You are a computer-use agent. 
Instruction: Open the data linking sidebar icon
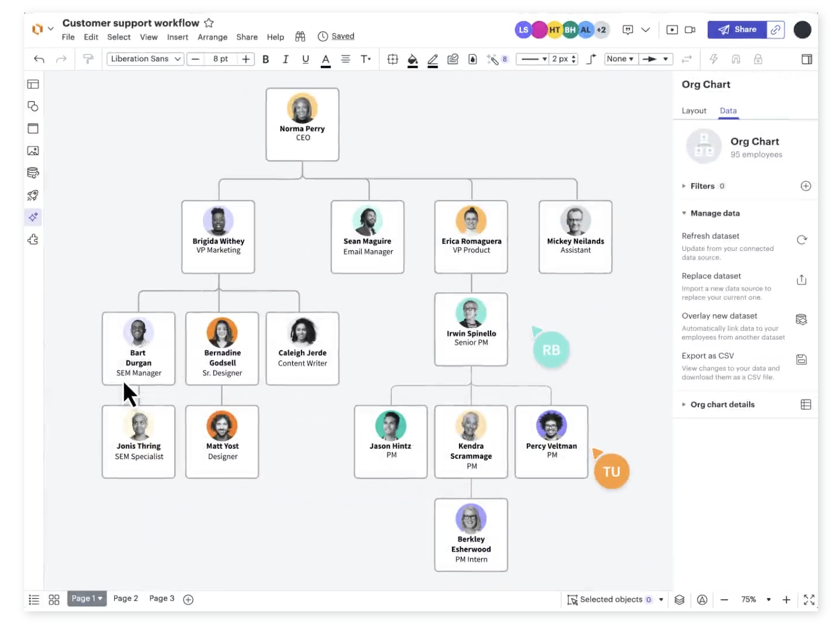[33, 173]
